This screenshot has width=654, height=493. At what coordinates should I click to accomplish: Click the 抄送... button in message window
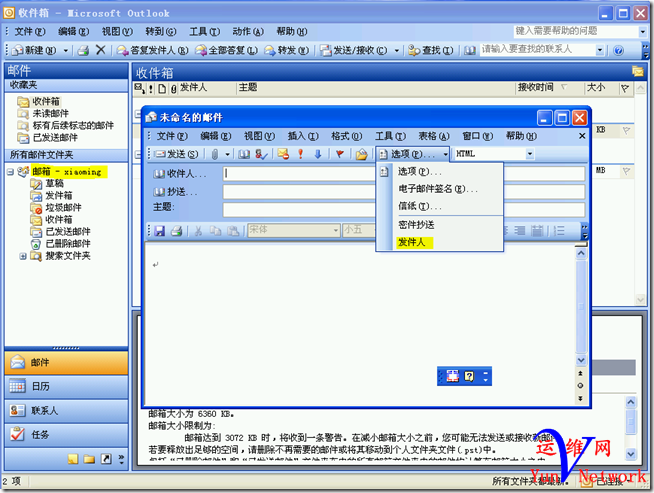[175, 192]
